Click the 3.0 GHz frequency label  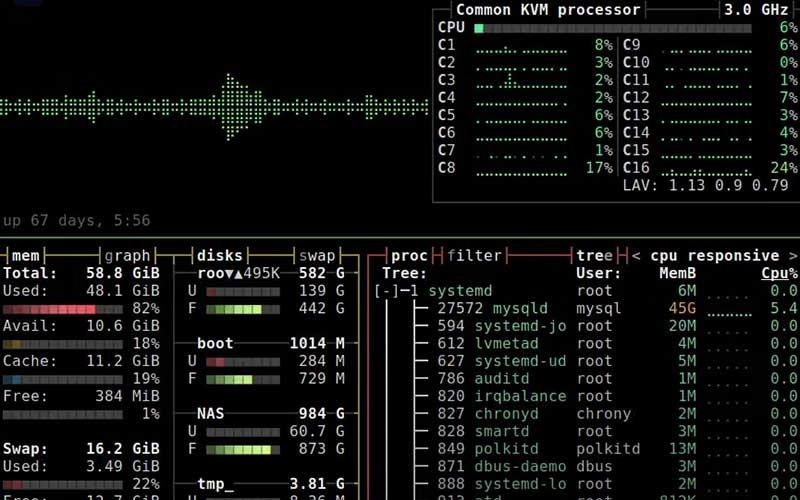click(757, 10)
